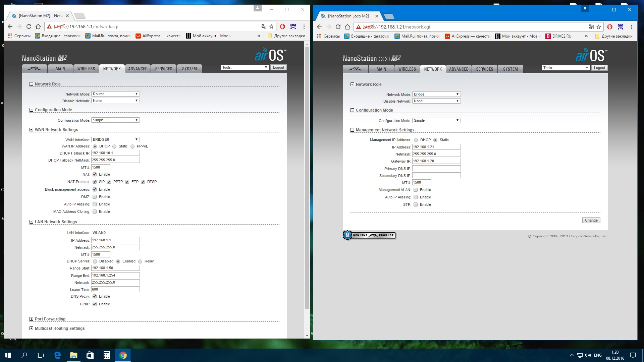Open Chrome menu in left browser
The image size is (644, 362).
click(x=304, y=26)
